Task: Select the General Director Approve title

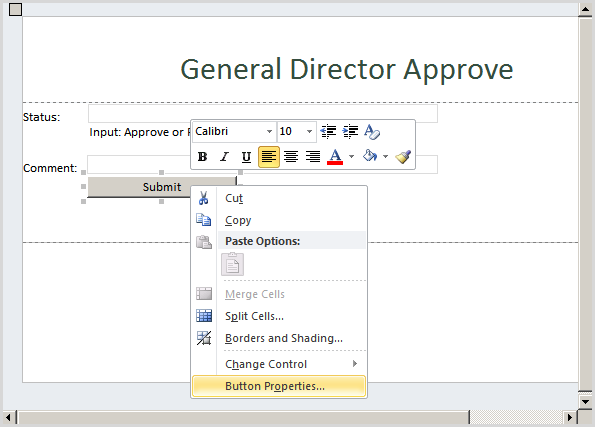Action: coord(346,70)
